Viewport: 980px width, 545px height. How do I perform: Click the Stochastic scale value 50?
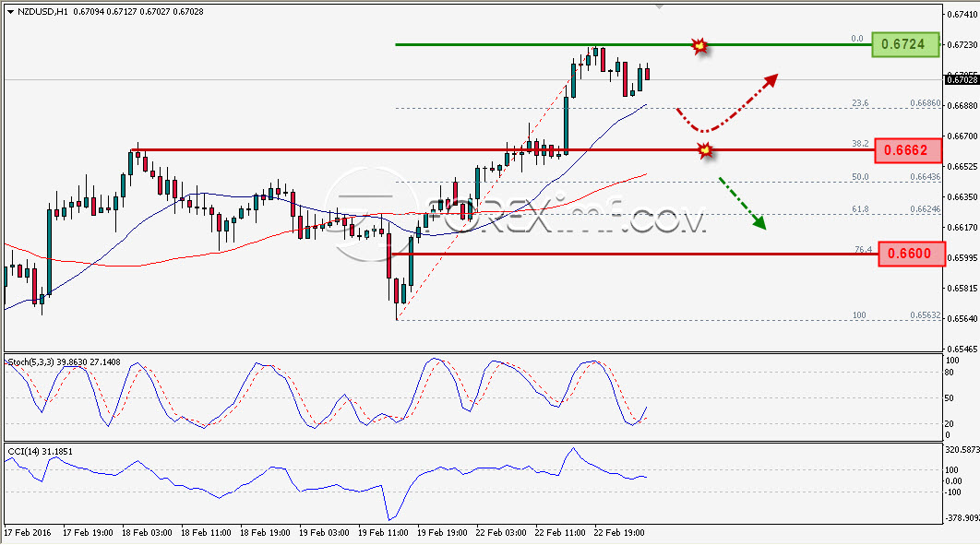[x=950, y=398]
